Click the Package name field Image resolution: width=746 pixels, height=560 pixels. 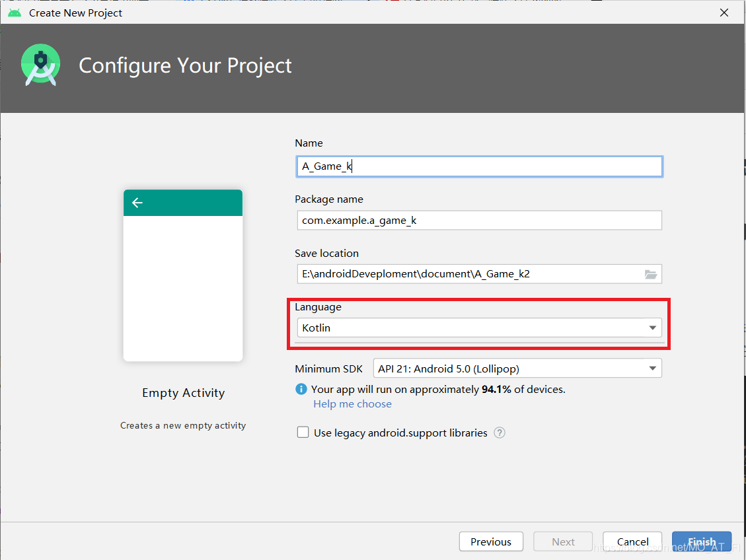pyautogui.click(x=479, y=220)
